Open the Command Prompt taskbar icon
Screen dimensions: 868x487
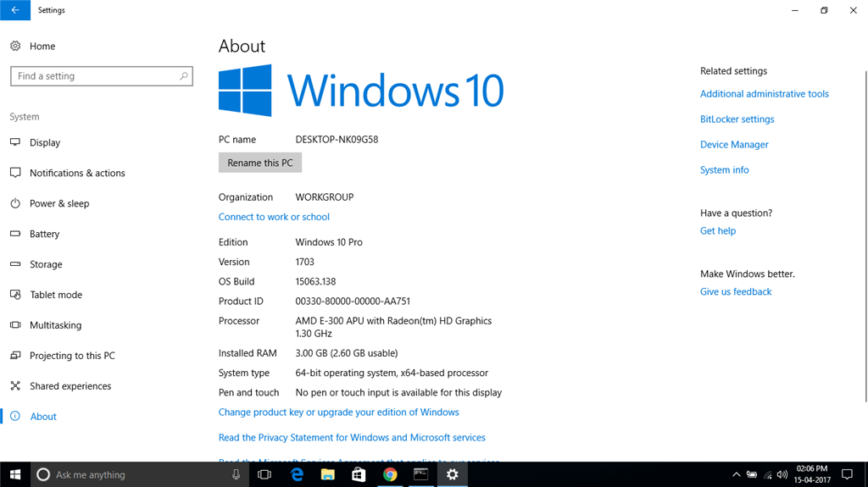coord(420,474)
